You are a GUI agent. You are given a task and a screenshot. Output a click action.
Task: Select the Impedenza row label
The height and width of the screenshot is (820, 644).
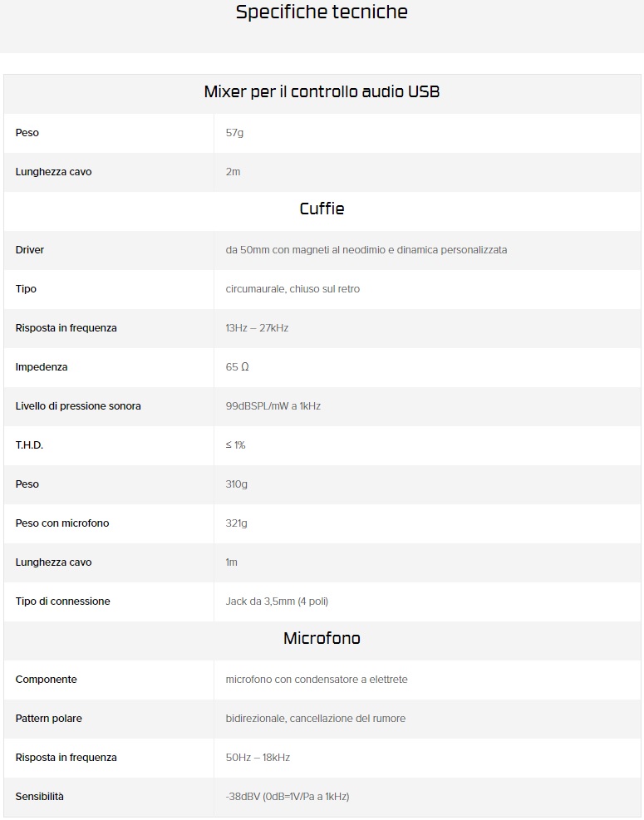[42, 367]
